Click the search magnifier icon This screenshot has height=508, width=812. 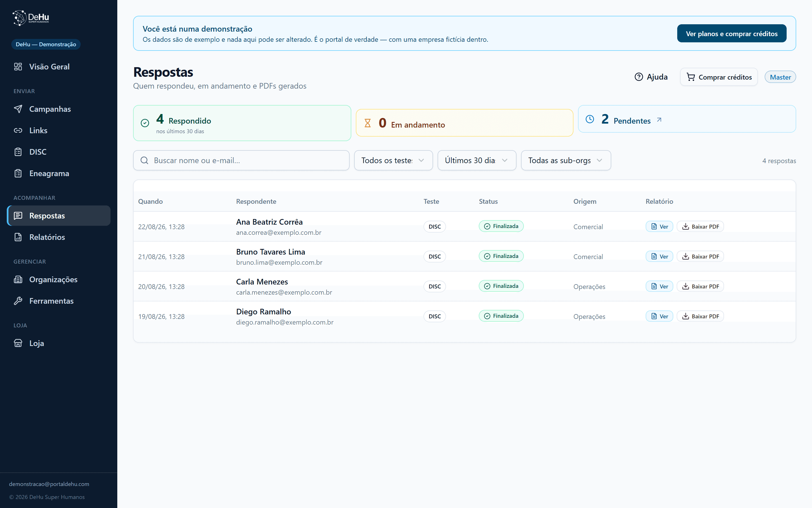click(x=144, y=160)
